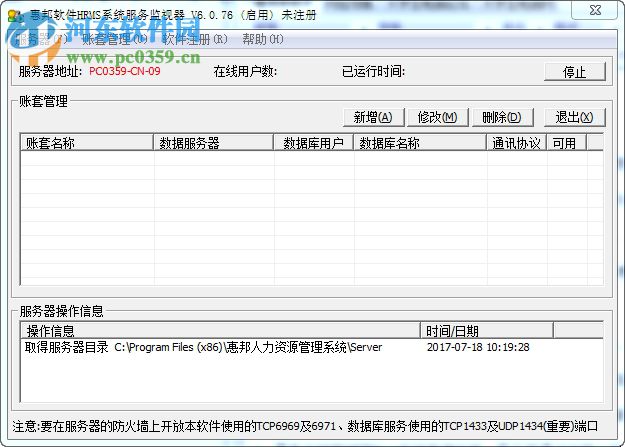Click the 操作信息 column header
Image resolution: width=625 pixels, height=447 pixels.
point(220,331)
